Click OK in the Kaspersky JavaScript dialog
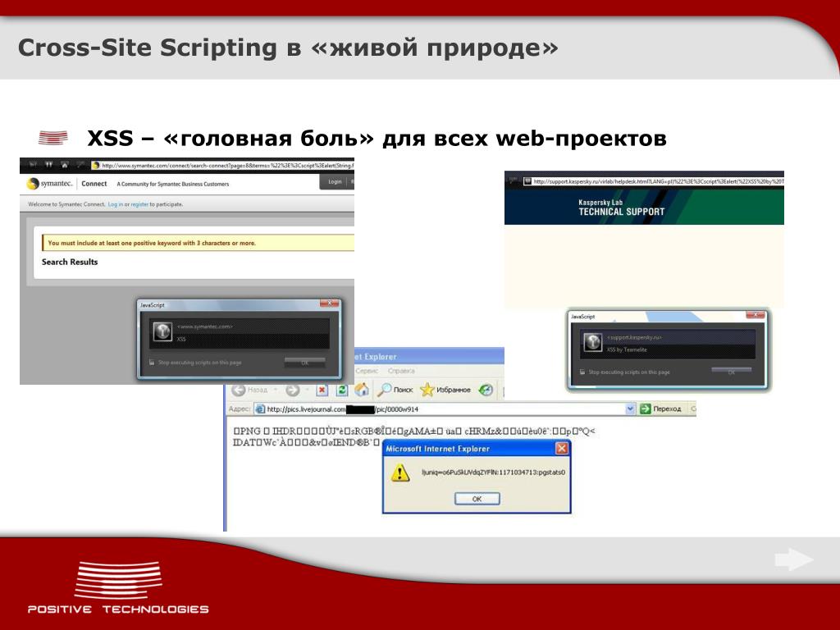Screen dimensions: 840x630 pos(731,372)
